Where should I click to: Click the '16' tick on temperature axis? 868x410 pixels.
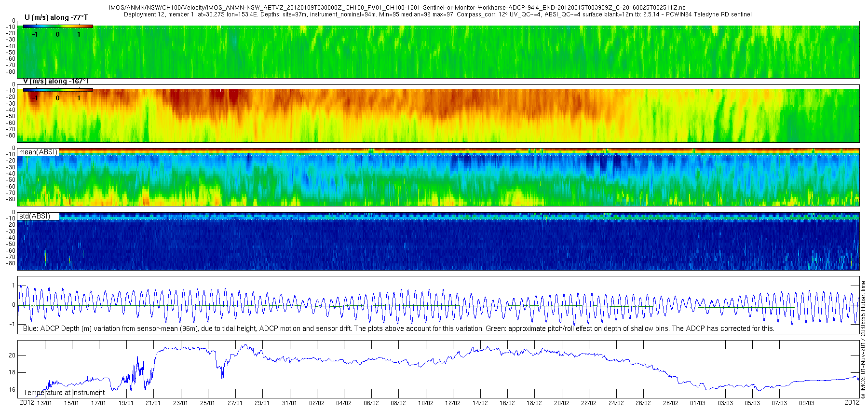12,390
